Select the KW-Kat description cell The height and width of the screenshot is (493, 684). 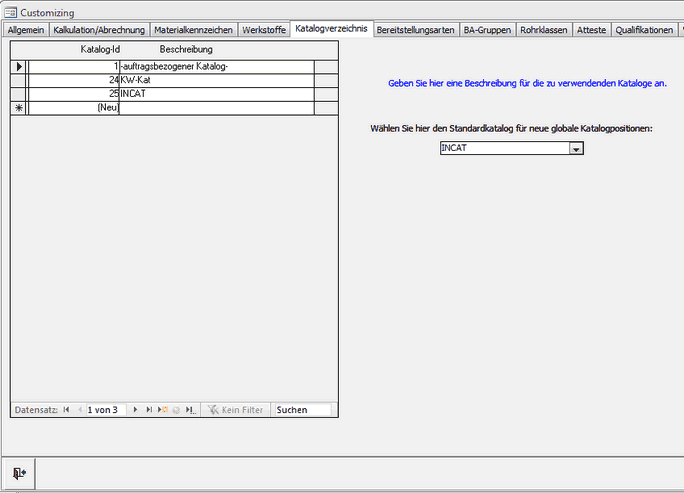click(216, 80)
